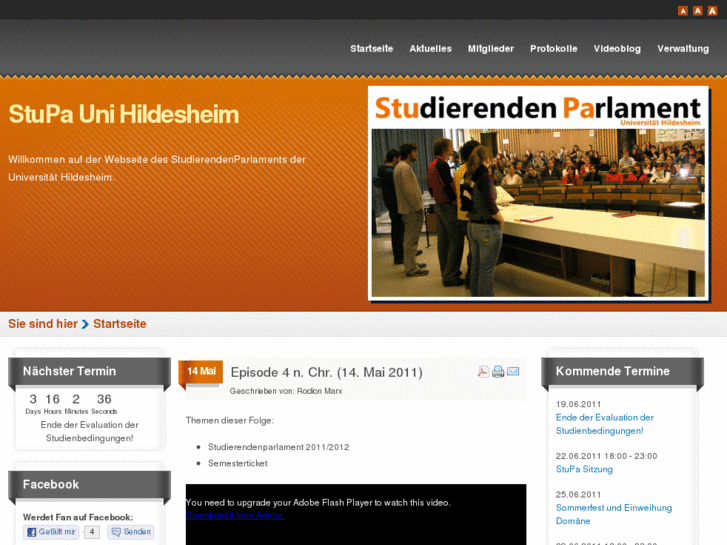Open the StuPa Sitzung event link
The height and width of the screenshot is (545, 727).
(x=584, y=469)
